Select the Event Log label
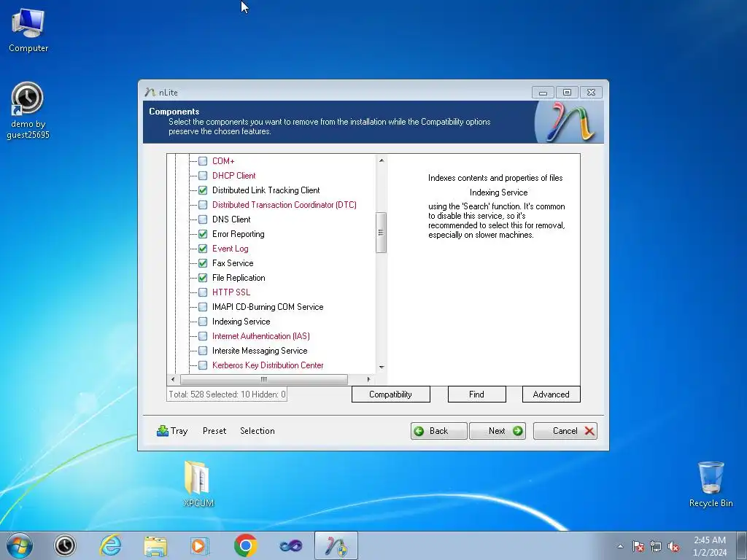This screenshot has width=747, height=560. click(x=230, y=249)
